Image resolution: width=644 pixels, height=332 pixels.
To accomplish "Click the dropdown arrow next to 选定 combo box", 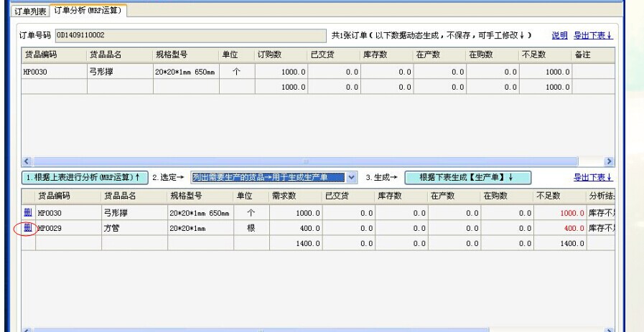I will [351, 177].
